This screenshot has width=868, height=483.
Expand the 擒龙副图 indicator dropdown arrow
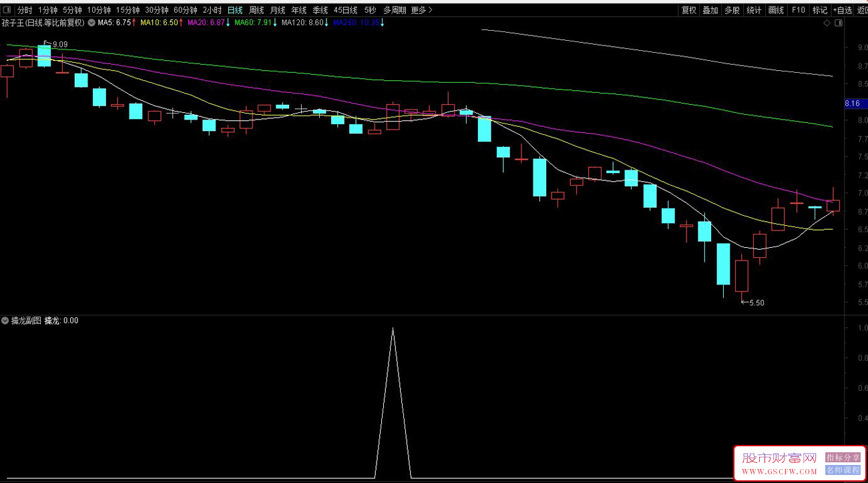5,321
